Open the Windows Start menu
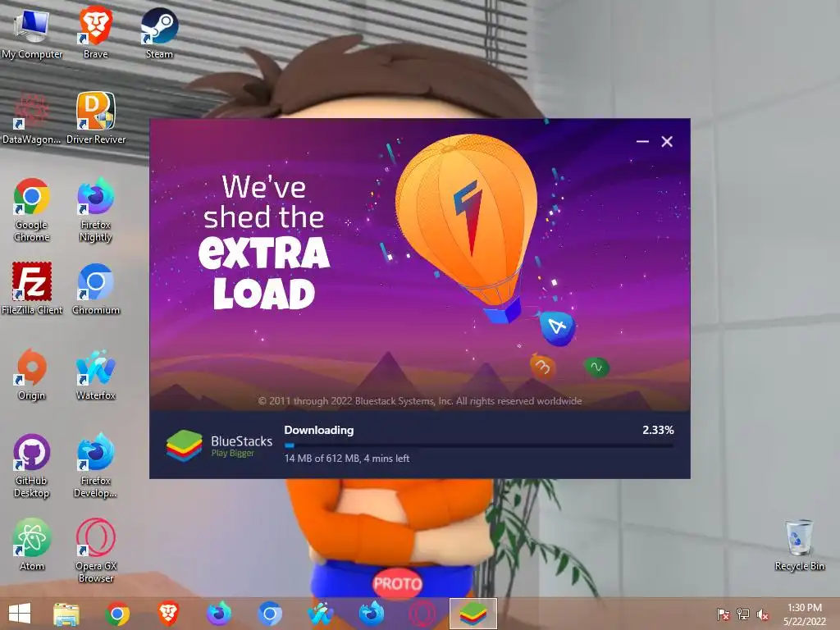The height and width of the screenshot is (630, 840). coord(20,614)
